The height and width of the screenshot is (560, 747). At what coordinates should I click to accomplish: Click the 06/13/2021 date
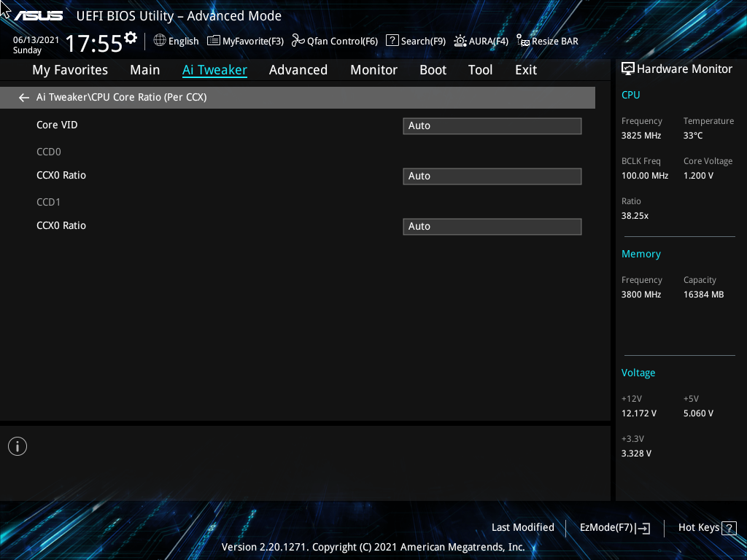36,40
